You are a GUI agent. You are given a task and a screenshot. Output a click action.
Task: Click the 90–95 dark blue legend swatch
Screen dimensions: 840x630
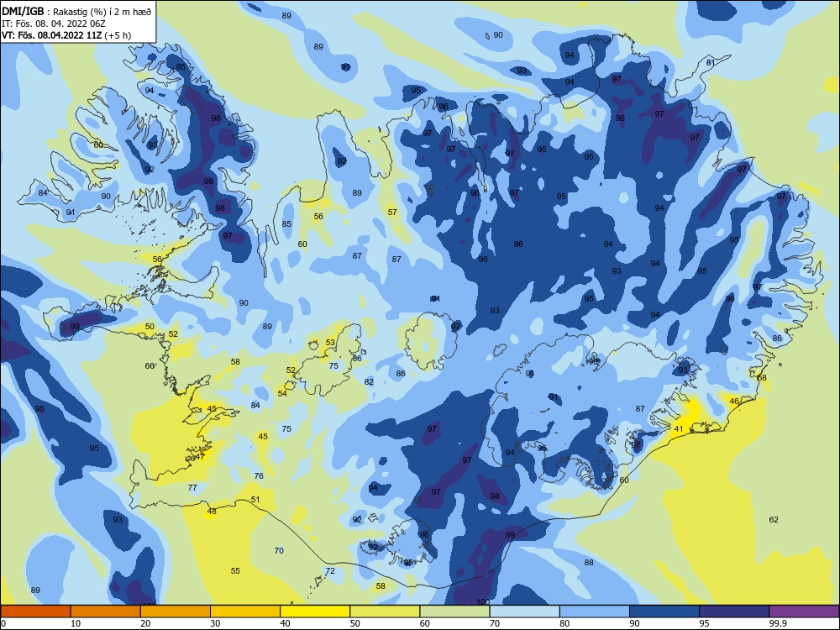pos(664,612)
